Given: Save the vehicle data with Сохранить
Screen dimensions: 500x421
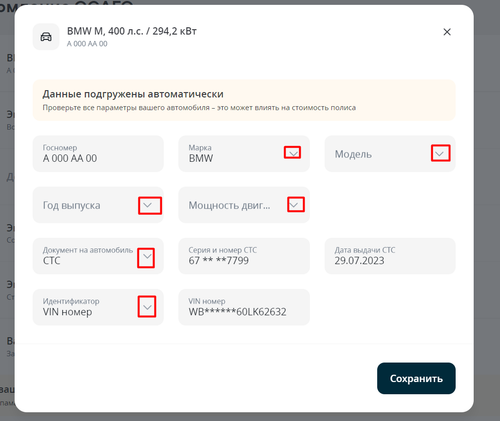Looking at the screenshot, I should (416, 378).
